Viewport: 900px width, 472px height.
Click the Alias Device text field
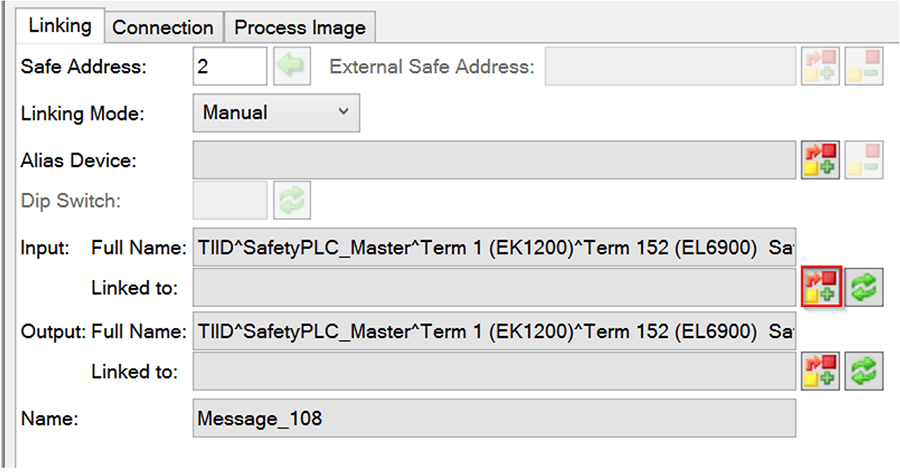(494, 159)
